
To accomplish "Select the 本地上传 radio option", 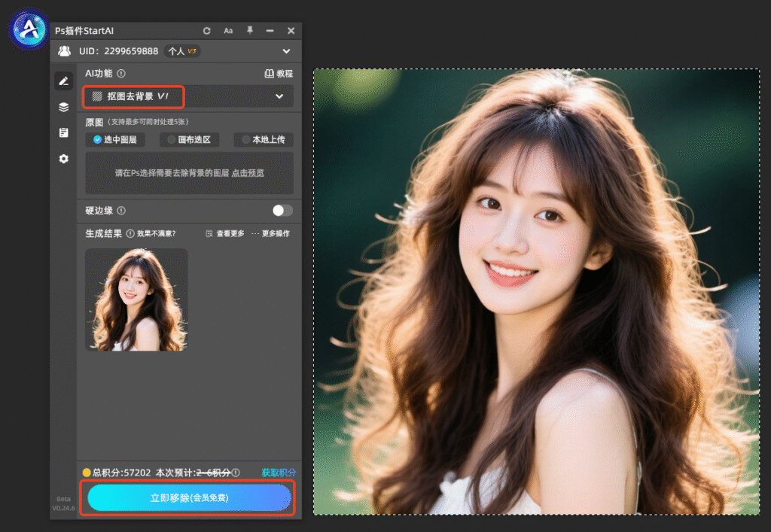I will (x=264, y=139).
